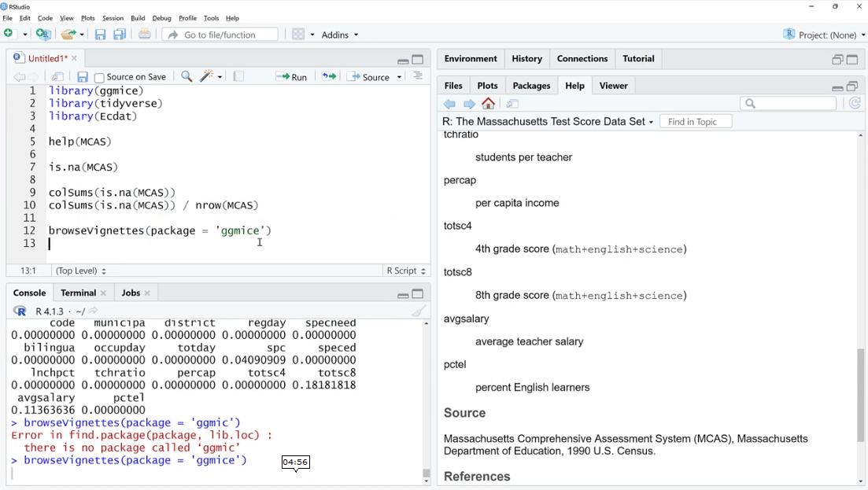The height and width of the screenshot is (490, 868).
Task: Open the help topic title dropdown
Action: (x=548, y=122)
